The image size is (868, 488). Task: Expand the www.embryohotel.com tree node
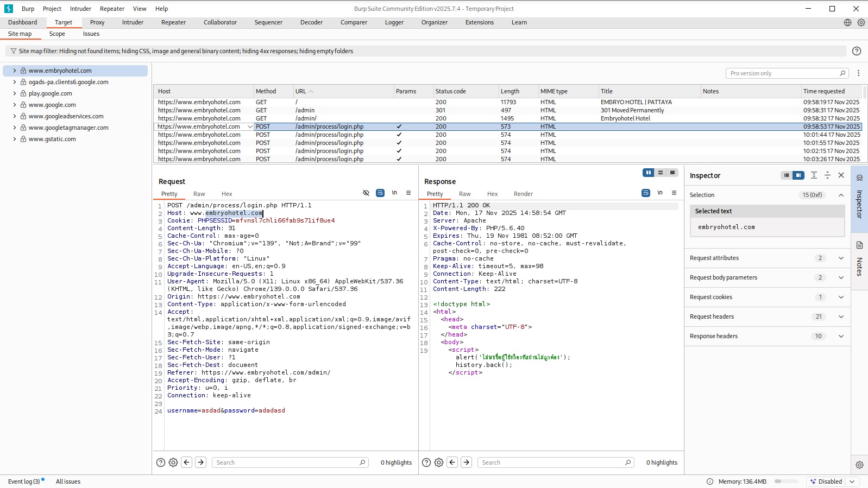[x=15, y=71]
